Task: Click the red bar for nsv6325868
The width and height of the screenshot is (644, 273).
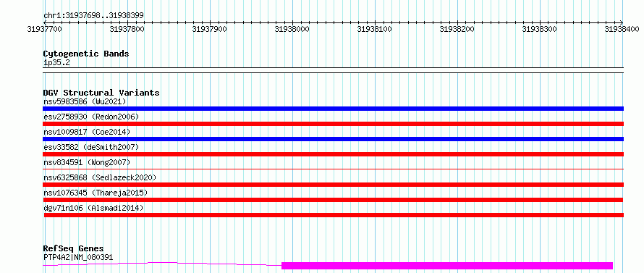Action: pos(333,185)
